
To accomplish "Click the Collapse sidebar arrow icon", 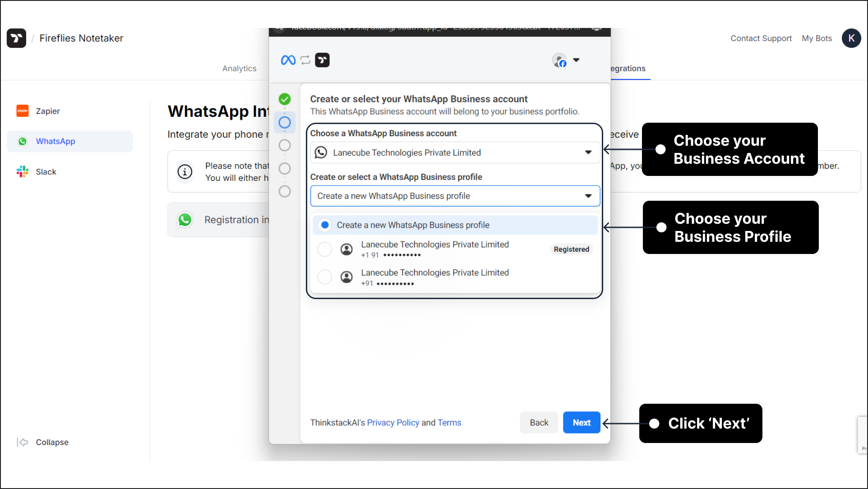I will [23, 442].
